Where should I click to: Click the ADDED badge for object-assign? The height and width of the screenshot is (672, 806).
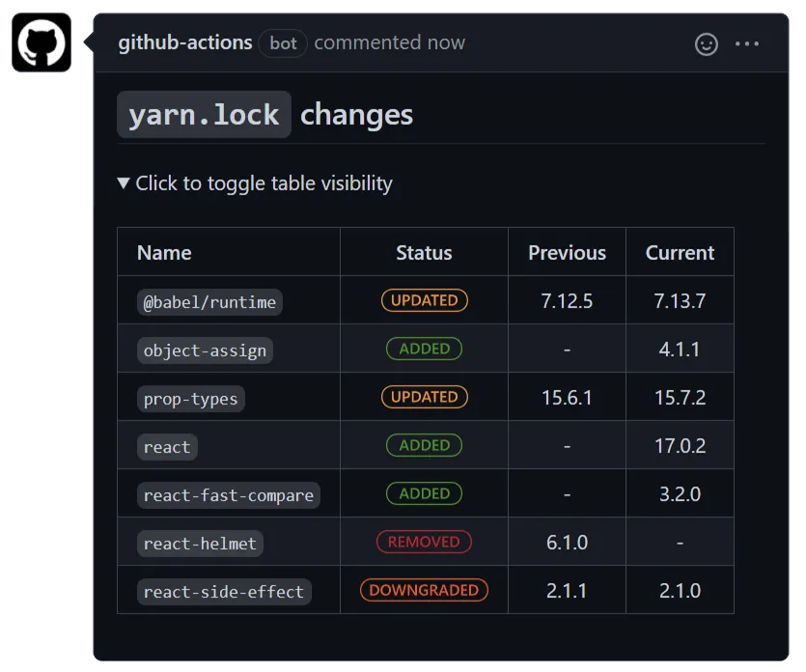coord(424,349)
